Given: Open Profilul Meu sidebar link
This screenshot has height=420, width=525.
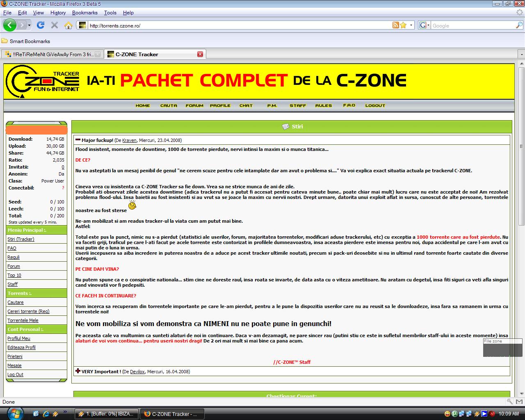Looking at the screenshot, I should [19, 338].
